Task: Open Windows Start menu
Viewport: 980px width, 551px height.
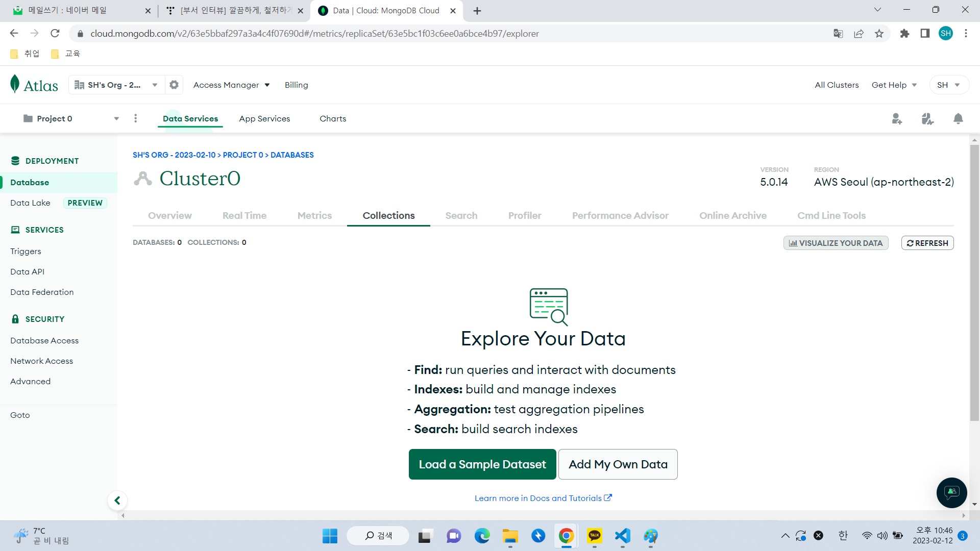Action: click(330, 536)
